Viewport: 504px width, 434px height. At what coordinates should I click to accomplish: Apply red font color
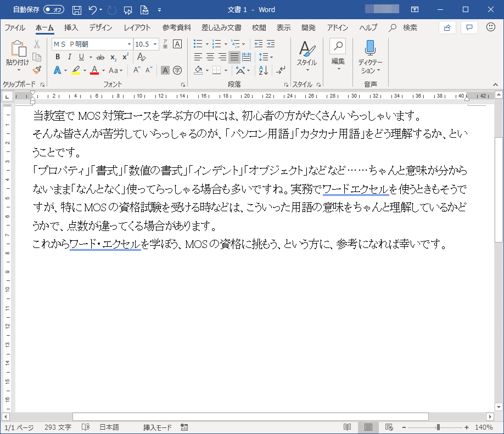click(x=94, y=70)
